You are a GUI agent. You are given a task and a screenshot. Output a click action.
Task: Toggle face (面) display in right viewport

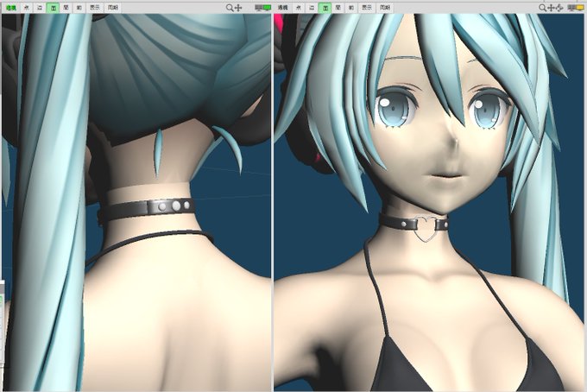coord(325,8)
